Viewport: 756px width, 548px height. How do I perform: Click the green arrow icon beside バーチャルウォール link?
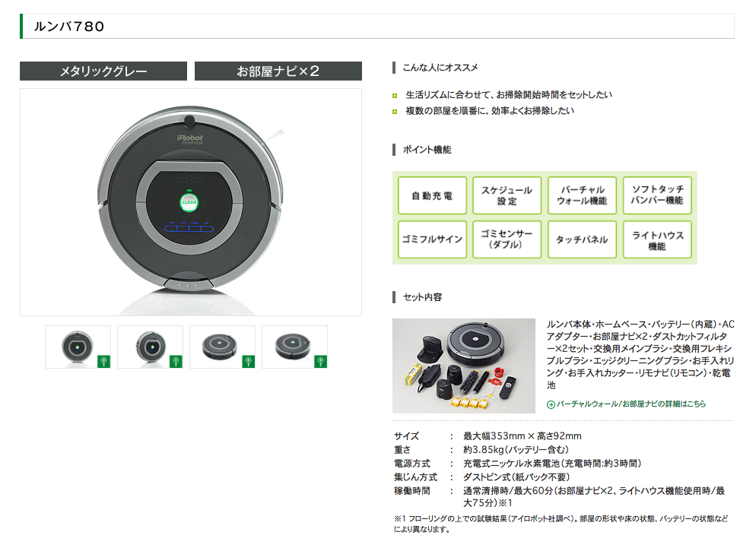point(551,404)
